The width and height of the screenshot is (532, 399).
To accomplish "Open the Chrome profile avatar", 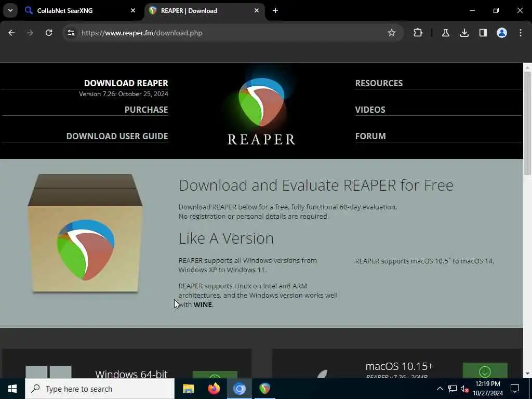I will [502, 33].
